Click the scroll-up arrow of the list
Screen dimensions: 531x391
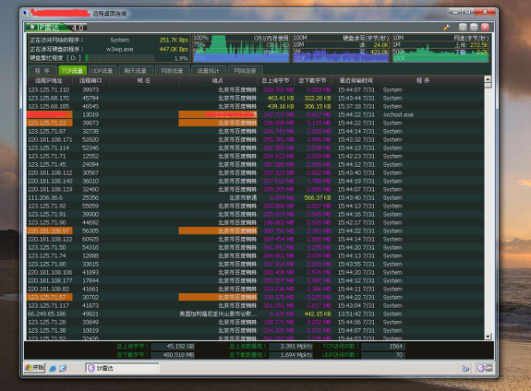pyautogui.click(x=488, y=79)
